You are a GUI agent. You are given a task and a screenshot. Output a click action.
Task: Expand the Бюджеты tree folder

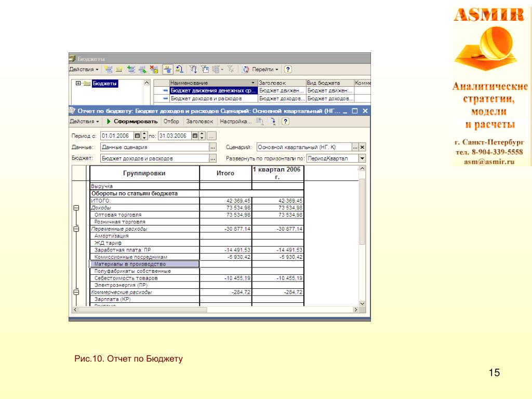click(x=78, y=83)
